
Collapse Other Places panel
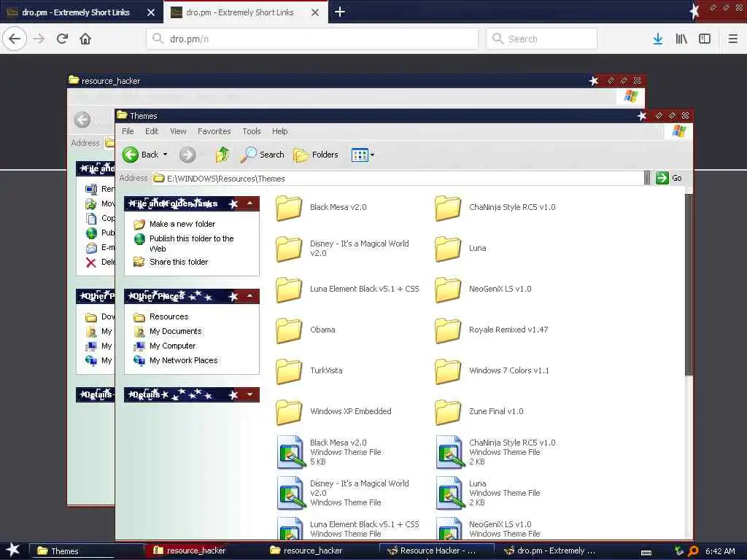click(249, 296)
